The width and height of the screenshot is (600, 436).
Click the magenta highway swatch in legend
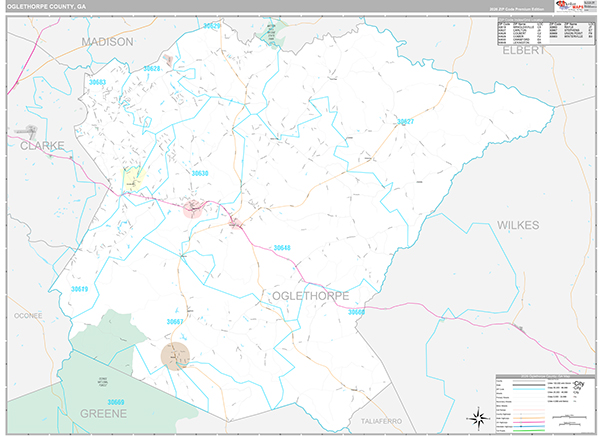tap(528, 423)
